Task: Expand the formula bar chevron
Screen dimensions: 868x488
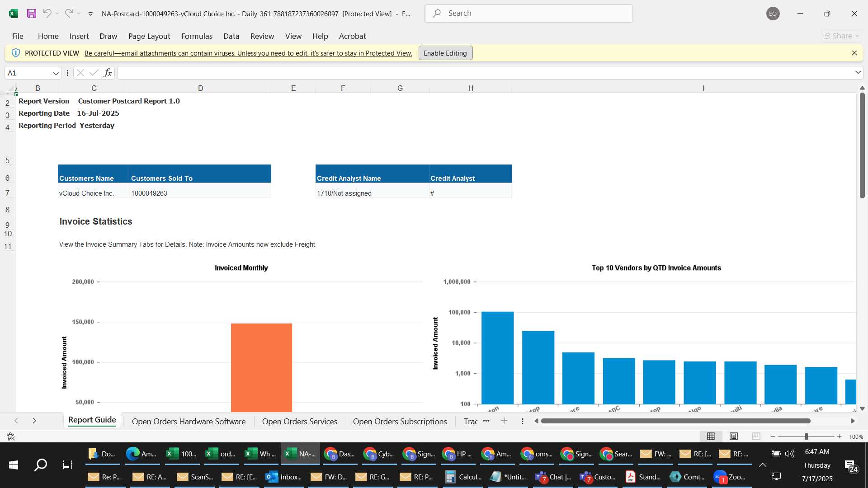Action: (x=858, y=73)
